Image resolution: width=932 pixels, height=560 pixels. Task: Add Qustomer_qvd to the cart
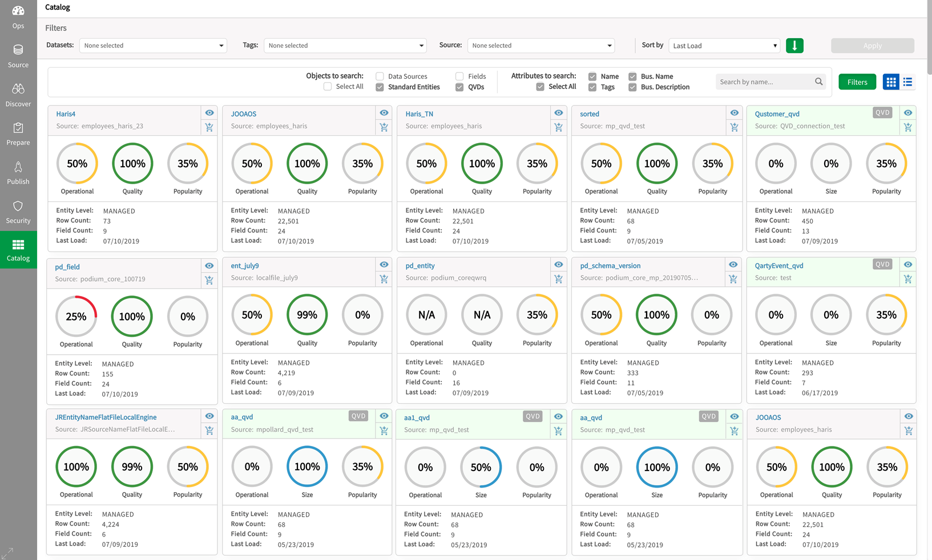click(x=907, y=127)
